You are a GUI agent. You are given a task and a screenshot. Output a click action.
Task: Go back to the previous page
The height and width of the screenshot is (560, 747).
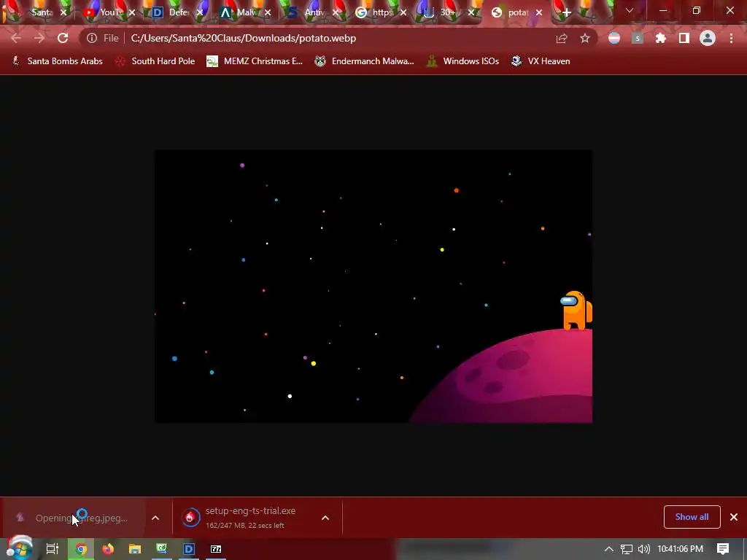click(16, 38)
